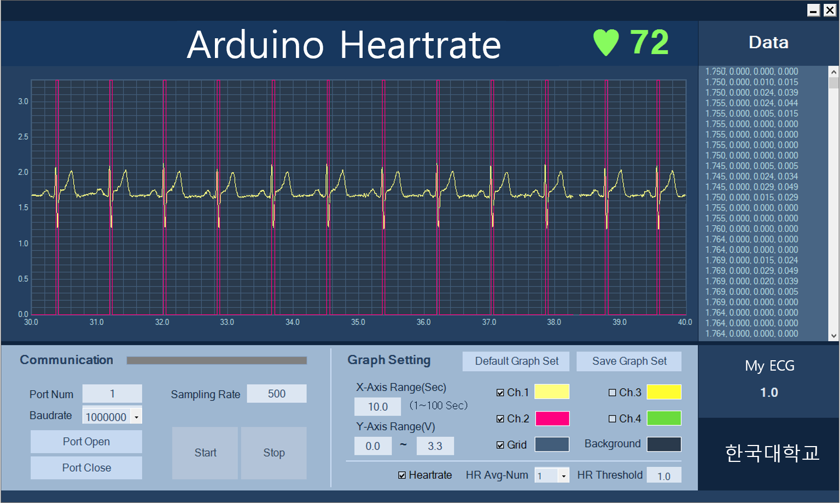The image size is (840, 504).
Task: Click the X-Axis Range input field
Action: pos(377,406)
